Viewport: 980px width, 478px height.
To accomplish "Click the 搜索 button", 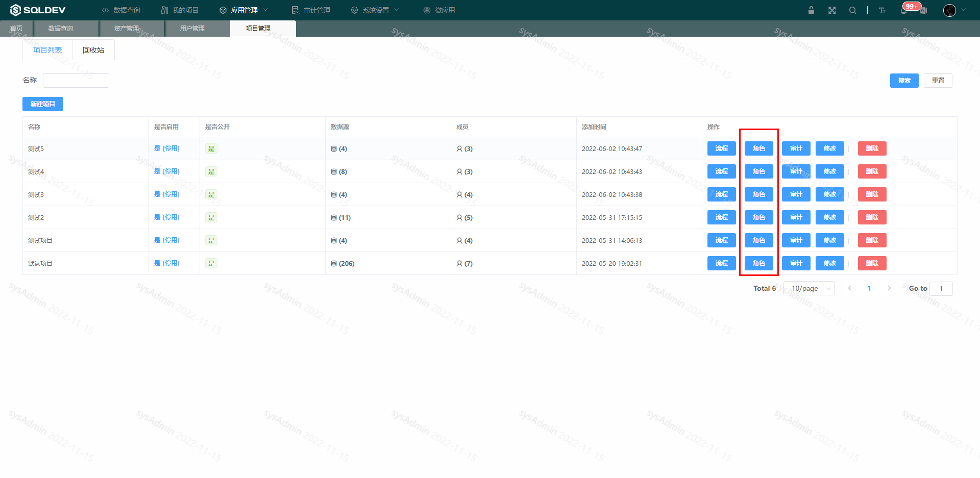I will [904, 81].
